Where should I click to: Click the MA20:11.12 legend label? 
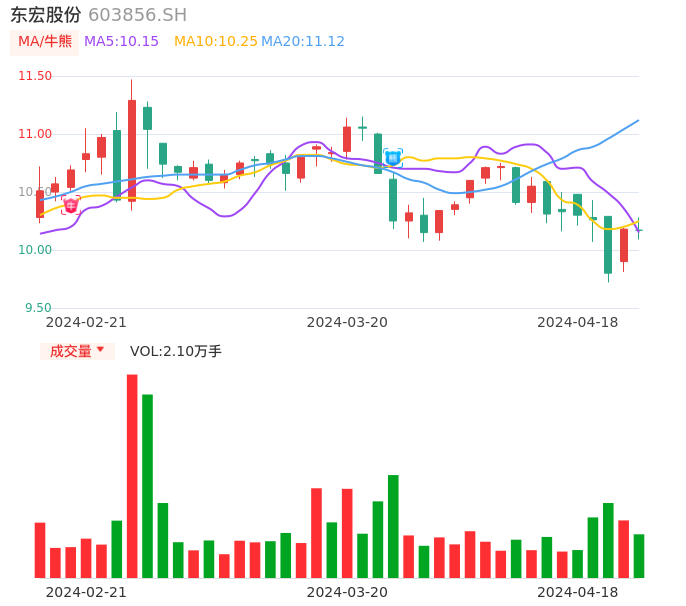point(303,41)
